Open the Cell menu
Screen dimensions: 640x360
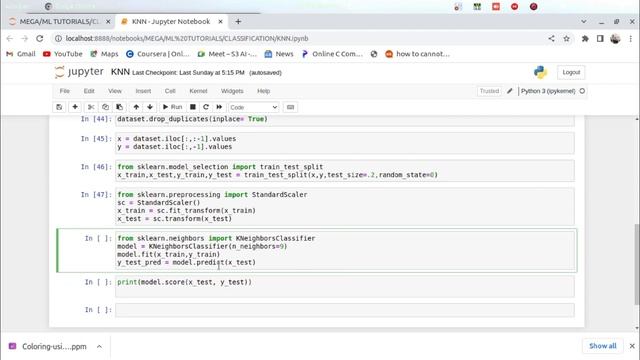[x=170, y=91]
